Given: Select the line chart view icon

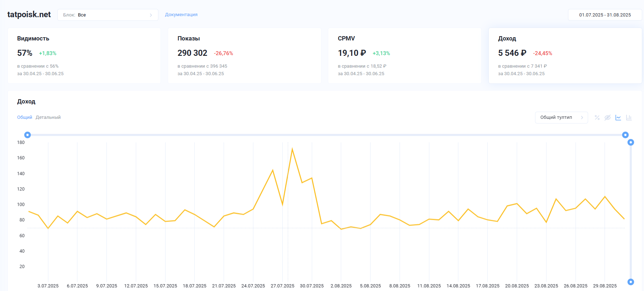Looking at the screenshot, I should (x=618, y=118).
